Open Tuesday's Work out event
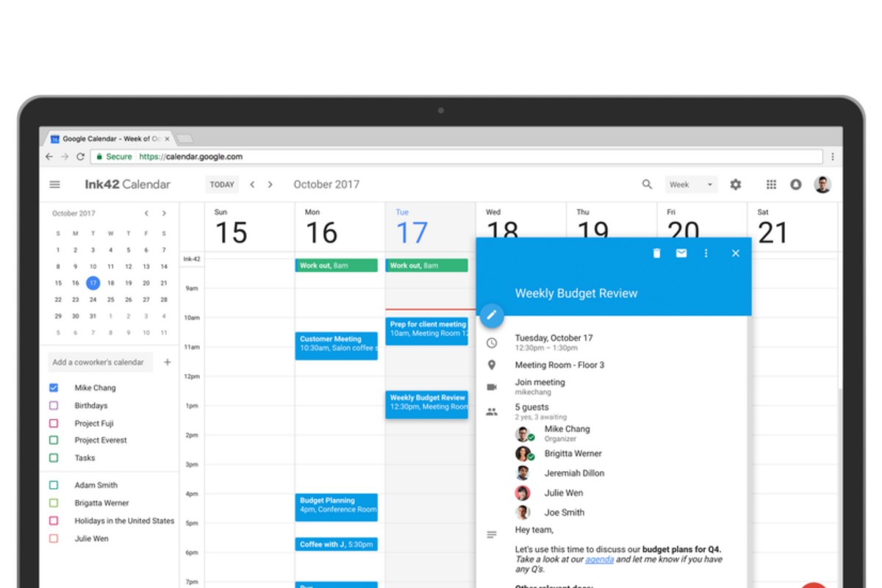The height and width of the screenshot is (588, 882). (427, 265)
